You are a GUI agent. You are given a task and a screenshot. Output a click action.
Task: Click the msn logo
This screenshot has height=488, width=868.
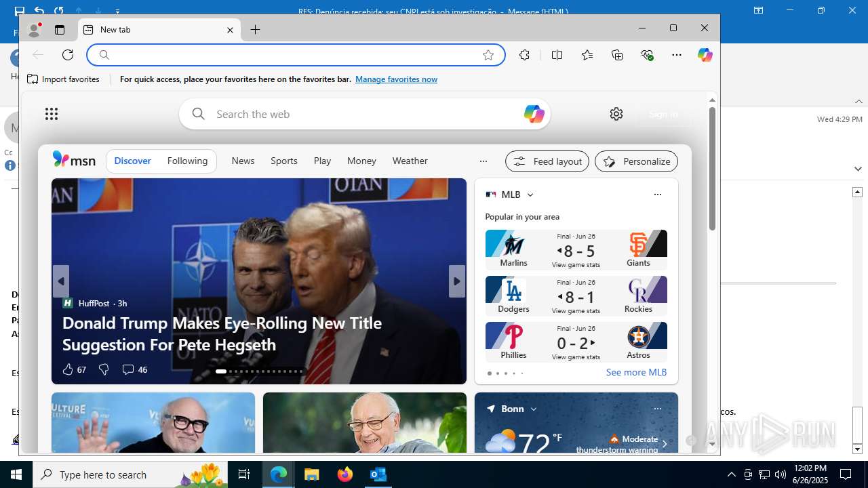click(74, 161)
